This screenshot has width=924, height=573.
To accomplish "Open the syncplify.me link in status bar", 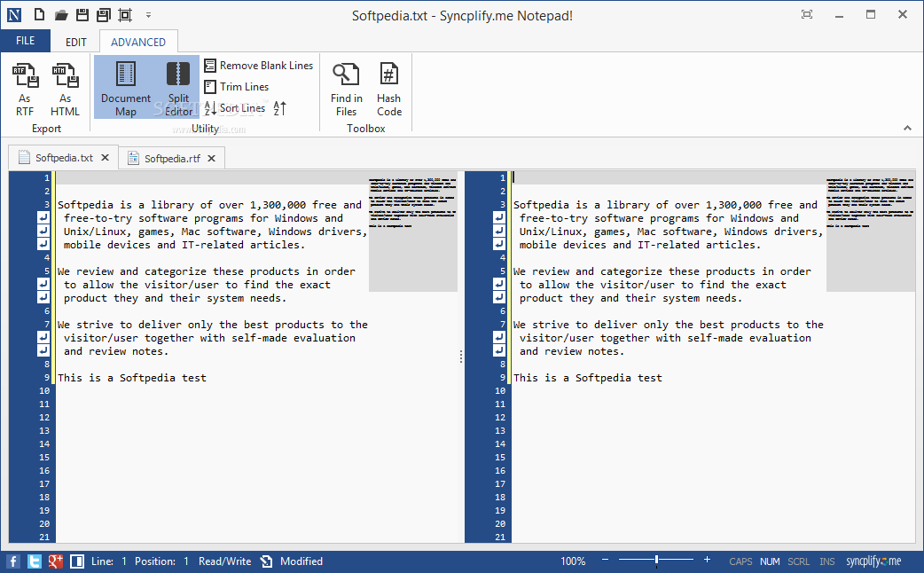I will [x=874, y=561].
